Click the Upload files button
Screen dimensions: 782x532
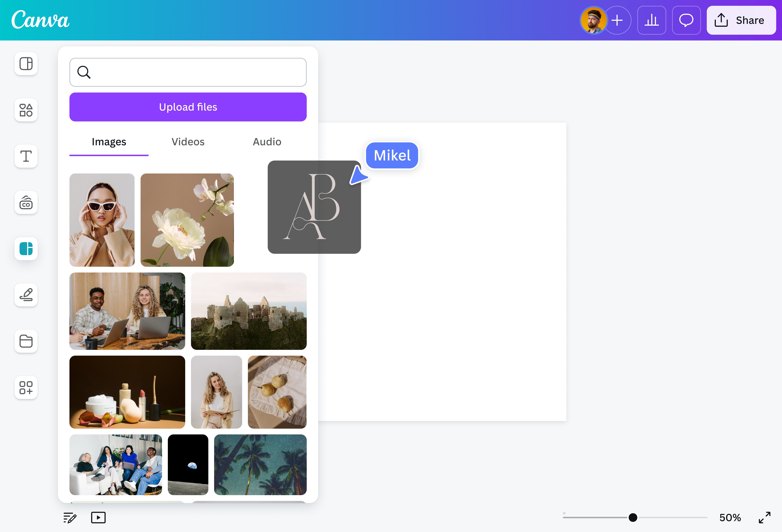point(188,107)
